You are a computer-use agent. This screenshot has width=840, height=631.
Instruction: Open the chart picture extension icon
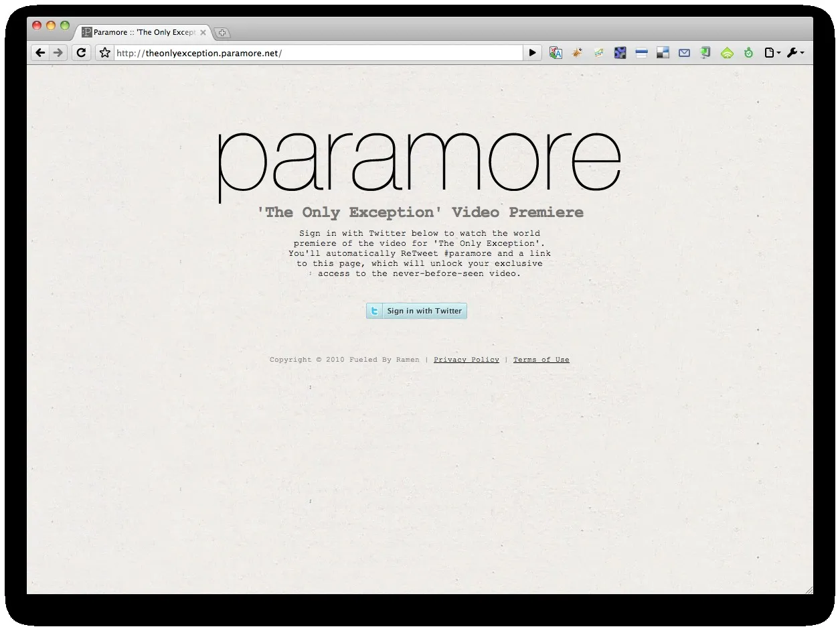pos(598,52)
